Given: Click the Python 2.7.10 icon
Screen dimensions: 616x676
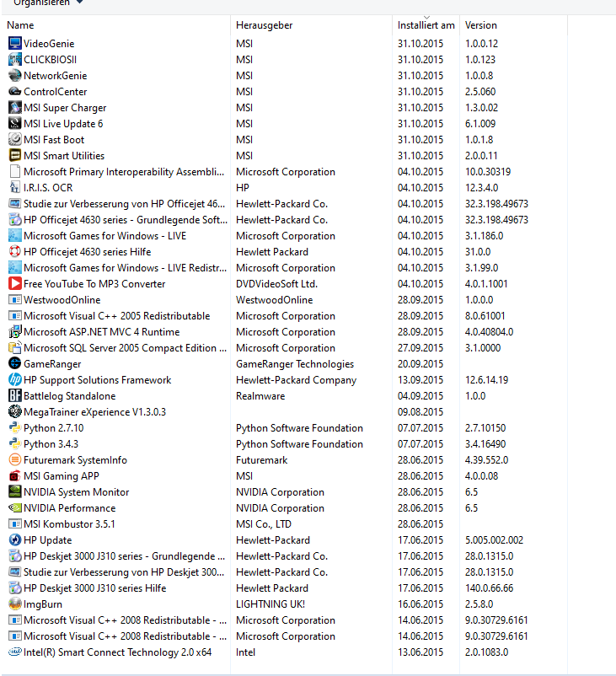Looking at the screenshot, I should point(14,427).
